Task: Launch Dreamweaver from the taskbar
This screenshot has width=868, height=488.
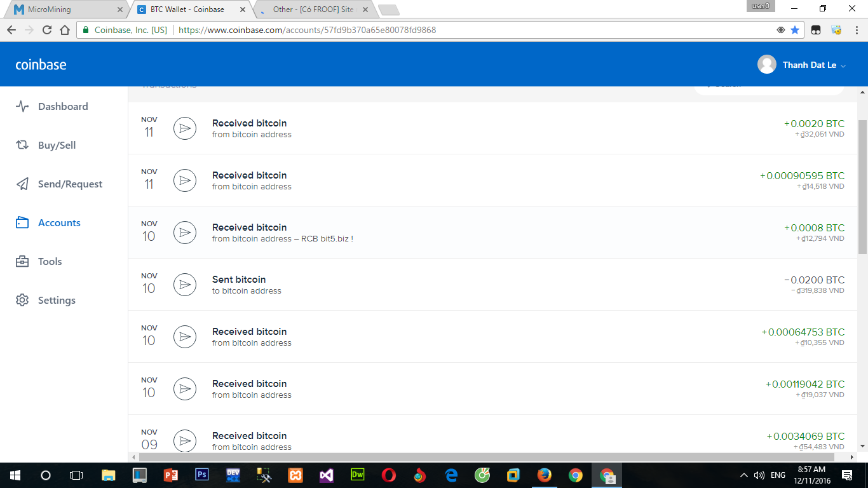Action: [358, 475]
